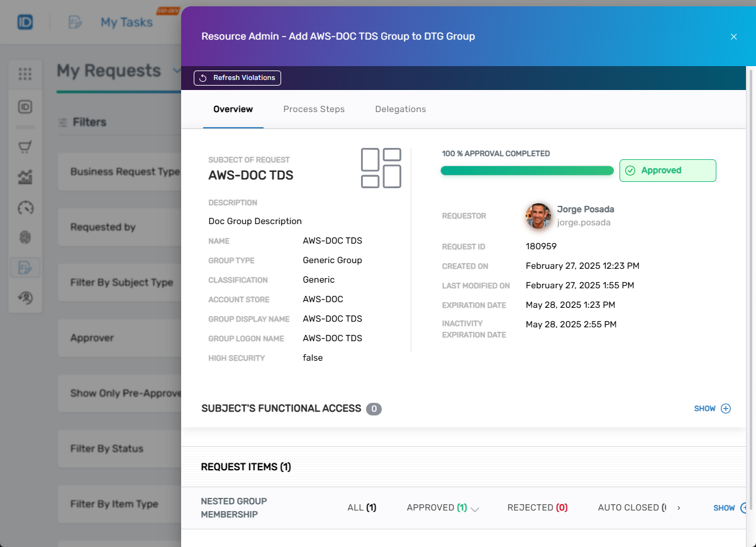Click the approval progress bar
Viewport: 756px width, 547px height.
pos(526,171)
